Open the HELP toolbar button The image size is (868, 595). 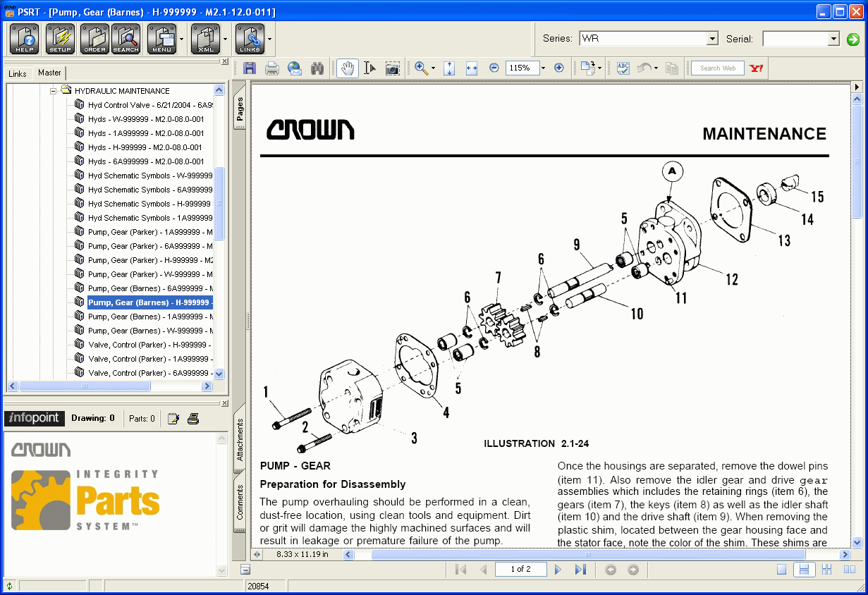[25, 39]
